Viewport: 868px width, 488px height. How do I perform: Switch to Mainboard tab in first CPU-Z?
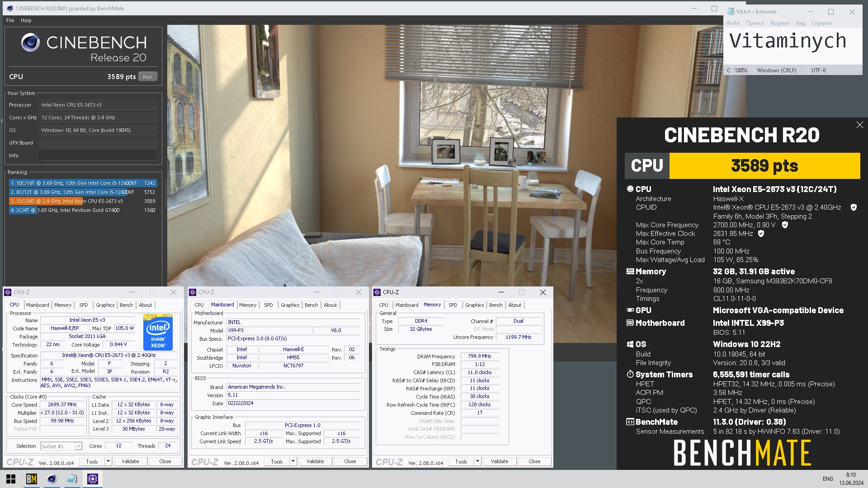pos(38,305)
